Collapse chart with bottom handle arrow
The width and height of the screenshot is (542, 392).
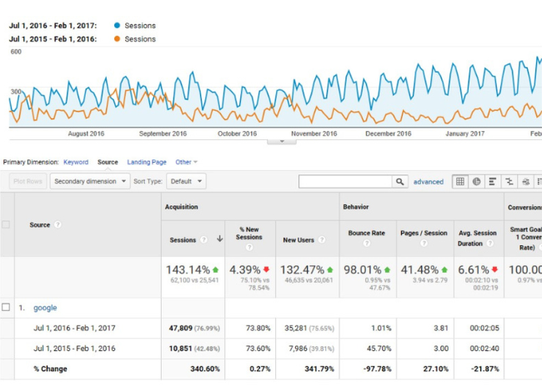coord(282,142)
